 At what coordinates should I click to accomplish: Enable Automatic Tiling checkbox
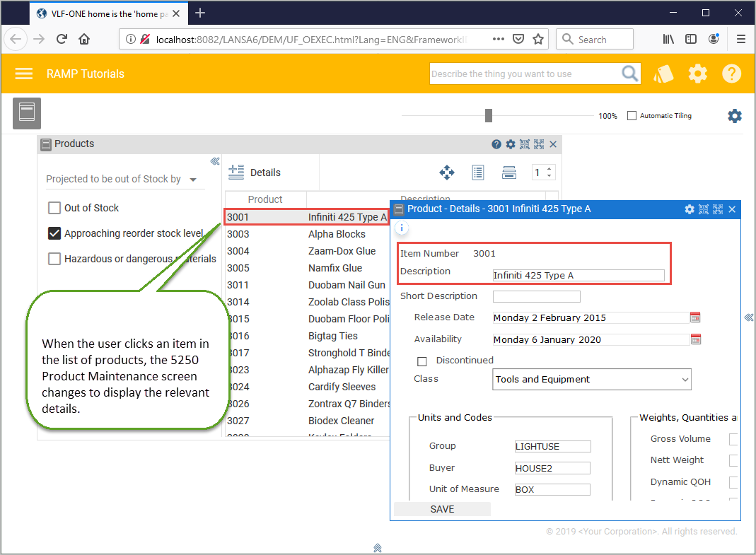[x=632, y=116]
